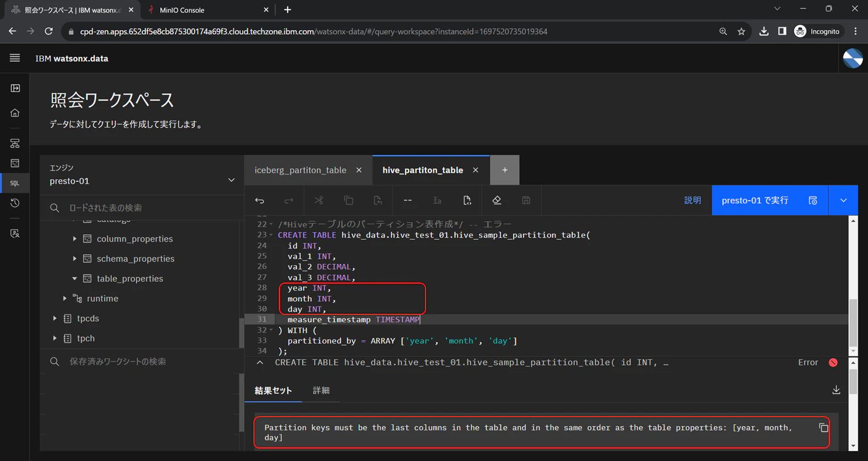Open the Query history icon

[x=15, y=203]
